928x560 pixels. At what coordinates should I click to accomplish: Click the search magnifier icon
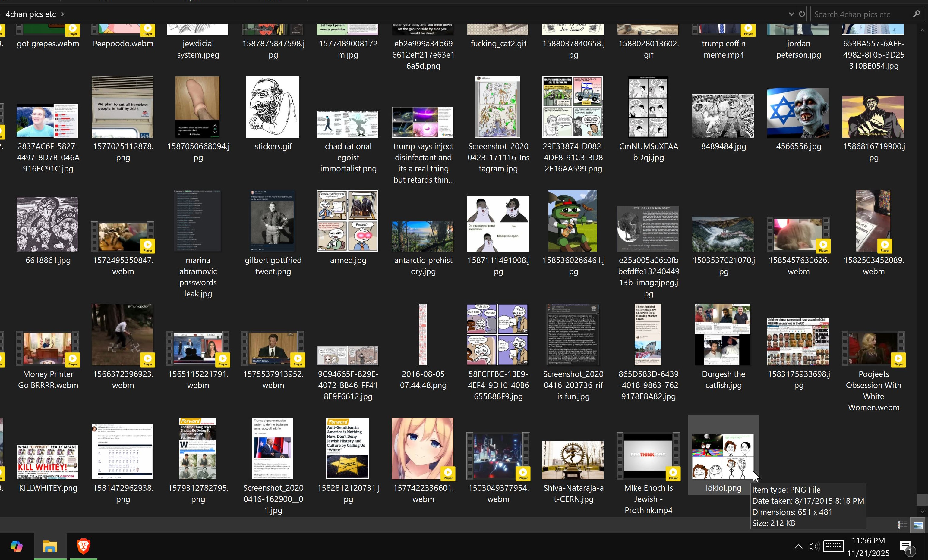(x=917, y=14)
